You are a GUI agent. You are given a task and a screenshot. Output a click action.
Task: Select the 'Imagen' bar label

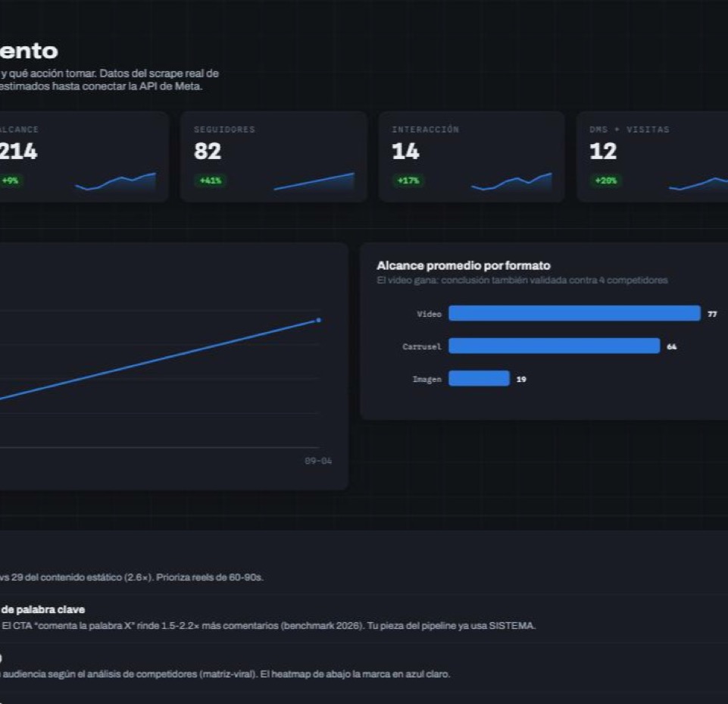(x=427, y=379)
